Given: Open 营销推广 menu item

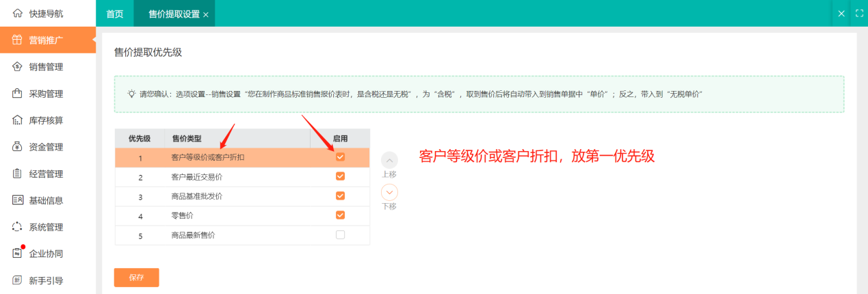Looking at the screenshot, I should click(x=48, y=40).
